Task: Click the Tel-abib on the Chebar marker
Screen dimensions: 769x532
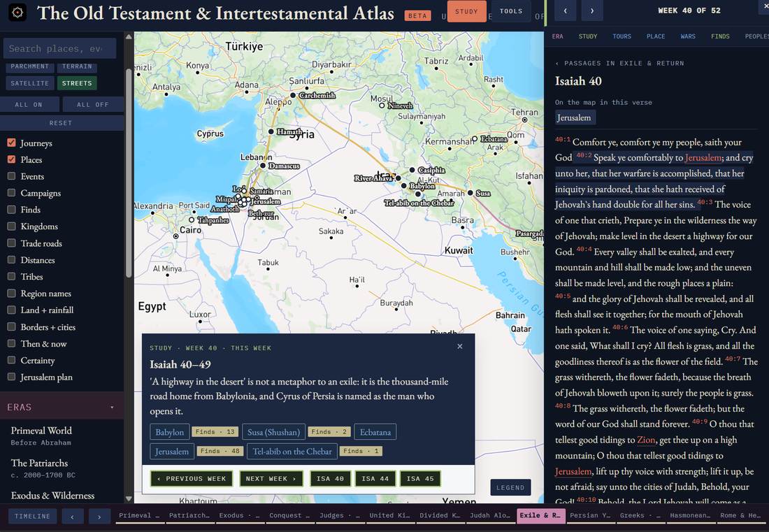Action: coord(418,194)
